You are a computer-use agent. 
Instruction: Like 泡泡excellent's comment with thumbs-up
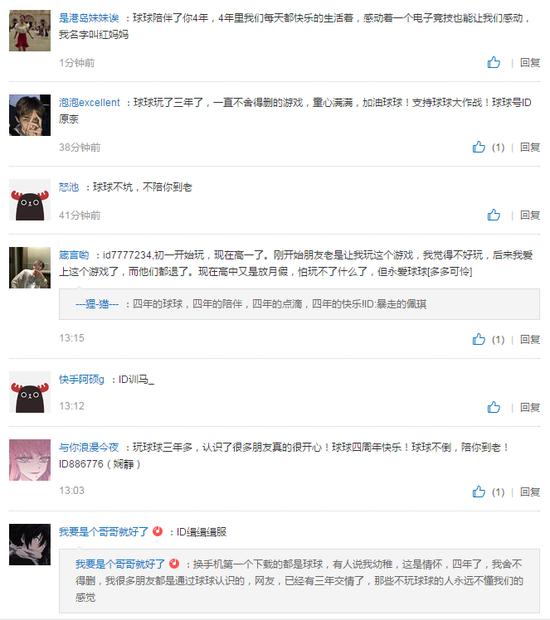[x=478, y=147]
